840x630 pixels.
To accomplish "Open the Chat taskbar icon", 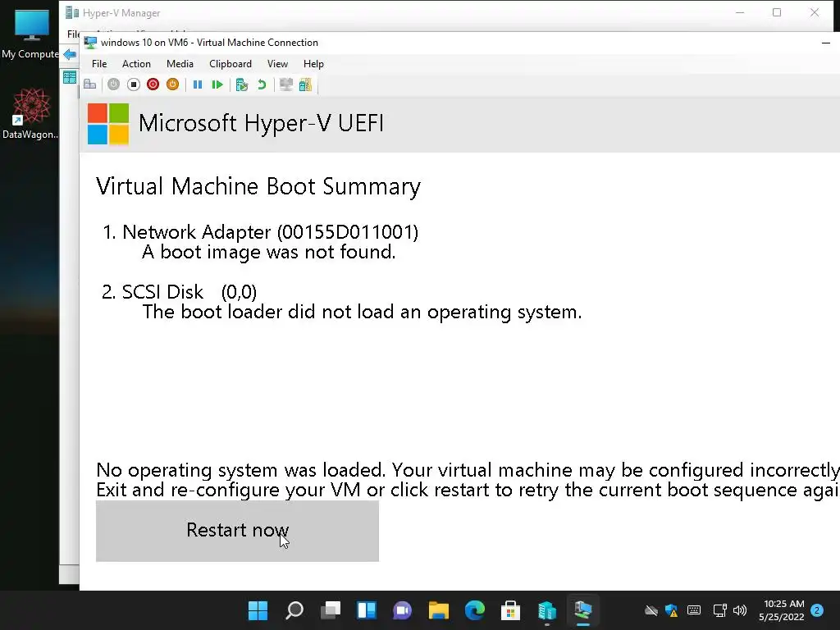I will [402, 610].
